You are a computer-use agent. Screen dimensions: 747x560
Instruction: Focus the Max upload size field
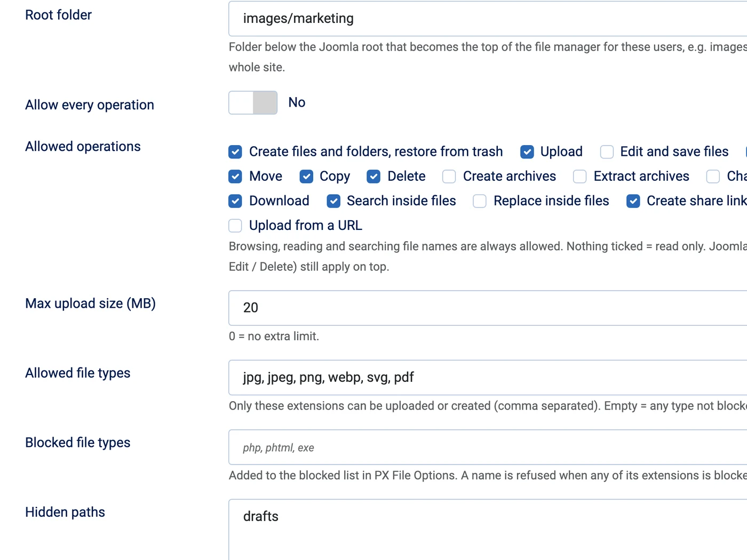point(488,308)
